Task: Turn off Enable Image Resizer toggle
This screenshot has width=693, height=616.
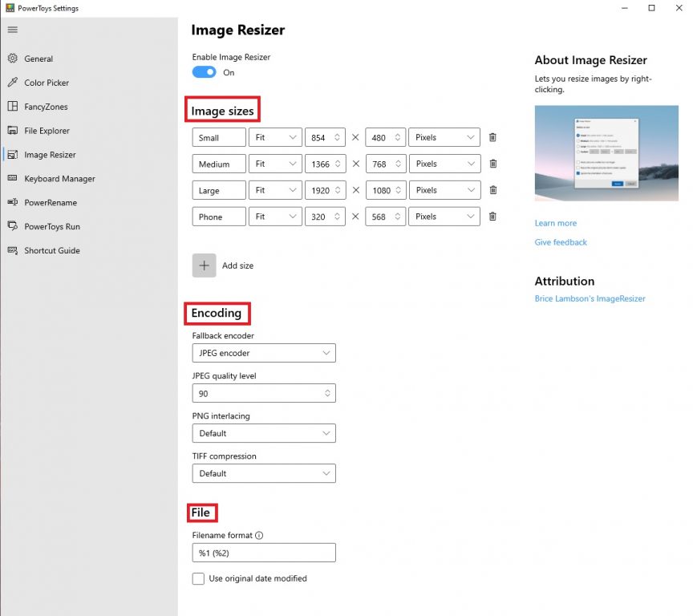Action: [205, 72]
